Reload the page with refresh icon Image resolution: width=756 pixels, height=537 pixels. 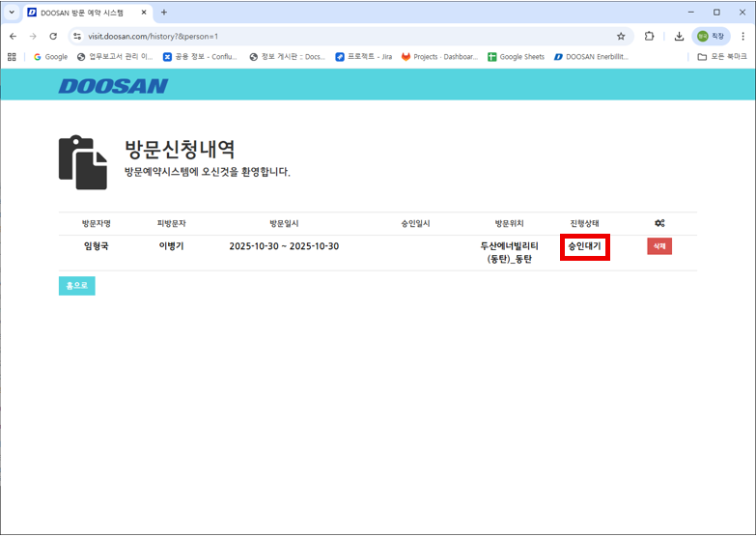(x=53, y=36)
